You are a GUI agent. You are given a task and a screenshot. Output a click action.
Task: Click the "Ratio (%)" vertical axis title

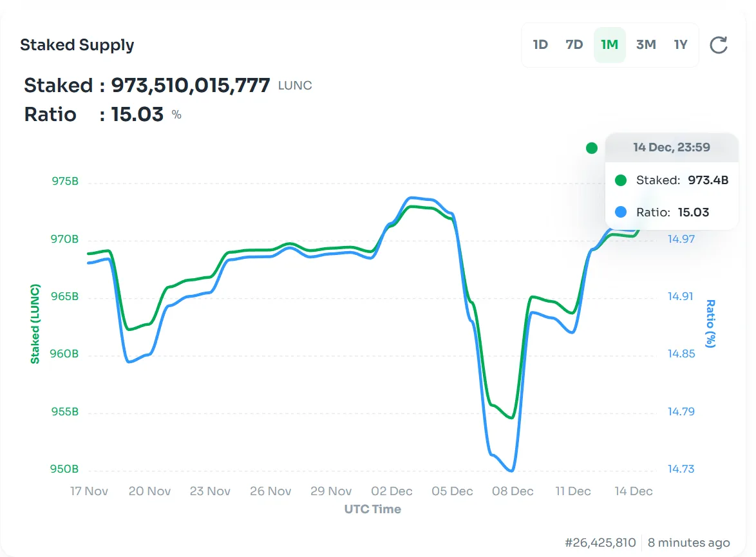tap(710, 324)
